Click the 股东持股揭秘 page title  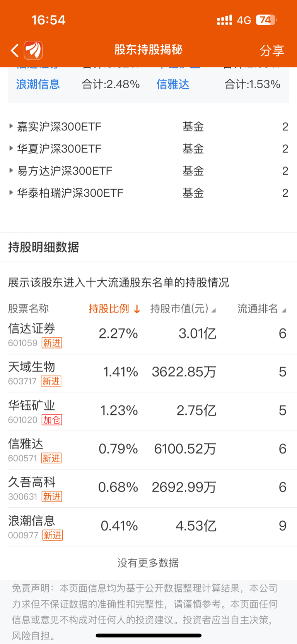tap(148, 50)
